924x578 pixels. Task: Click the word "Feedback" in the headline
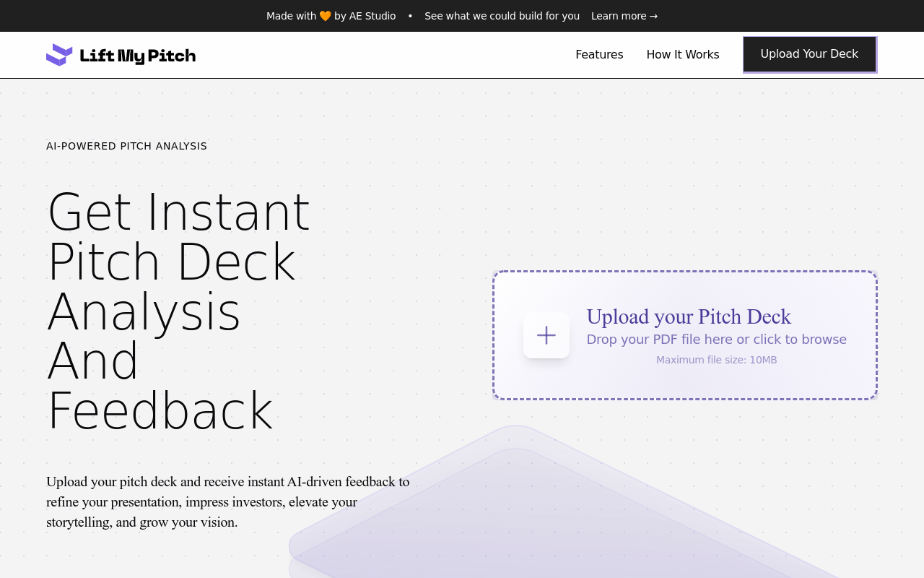(160, 411)
